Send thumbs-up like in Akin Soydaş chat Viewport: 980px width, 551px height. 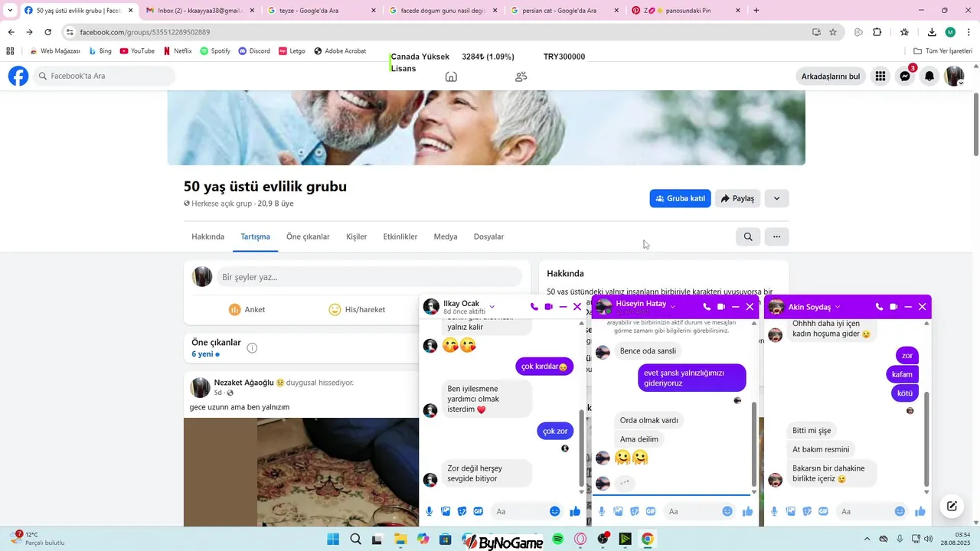point(920,511)
